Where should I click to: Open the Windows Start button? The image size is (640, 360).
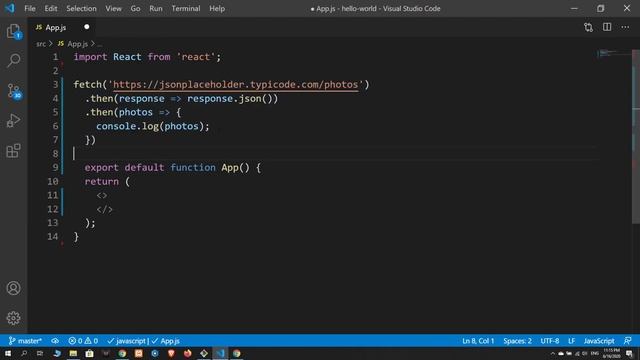pos(8,353)
